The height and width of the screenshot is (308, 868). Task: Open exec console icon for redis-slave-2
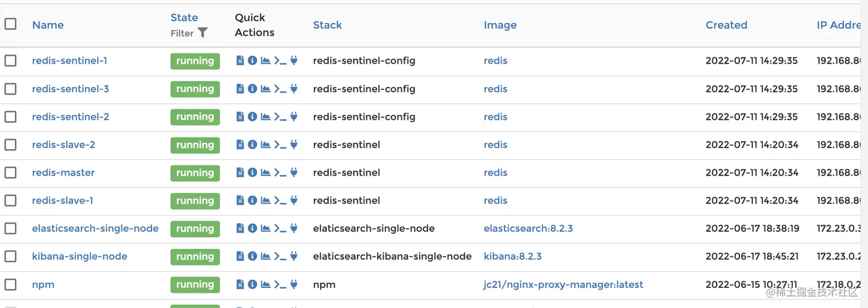[x=280, y=145]
